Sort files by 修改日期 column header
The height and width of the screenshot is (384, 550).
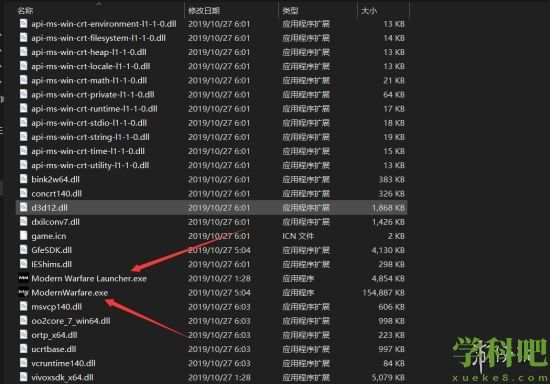pyautogui.click(x=204, y=11)
